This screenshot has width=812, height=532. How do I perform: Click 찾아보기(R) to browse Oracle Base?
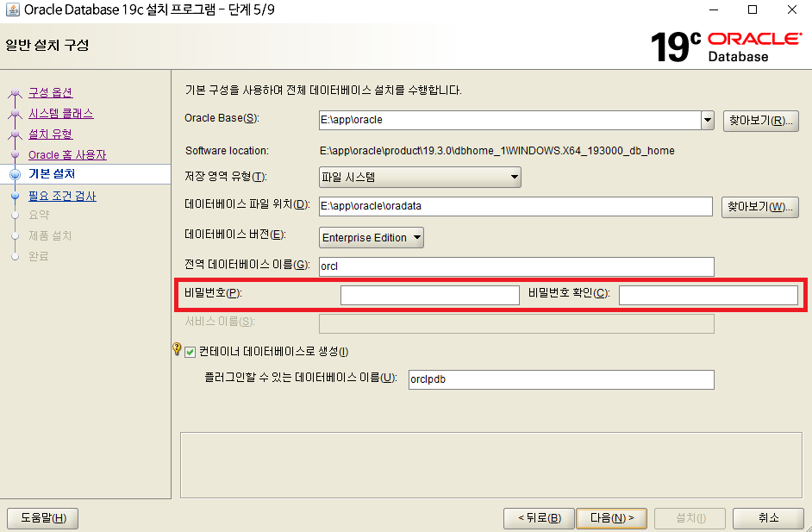click(x=761, y=121)
